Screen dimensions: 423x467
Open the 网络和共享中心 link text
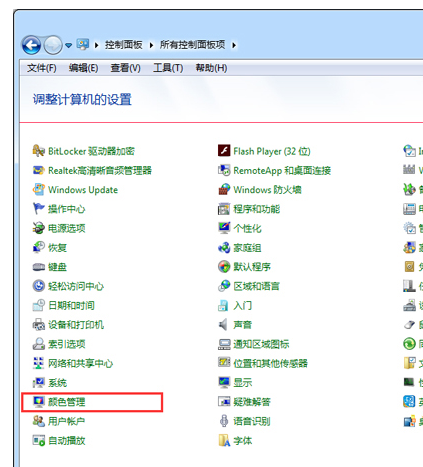pyautogui.click(x=81, y=363)
